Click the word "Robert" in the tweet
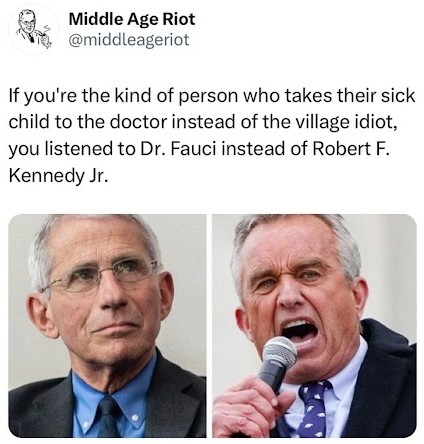The height and width of the screenshot is (444, 424). coord(339,148)
